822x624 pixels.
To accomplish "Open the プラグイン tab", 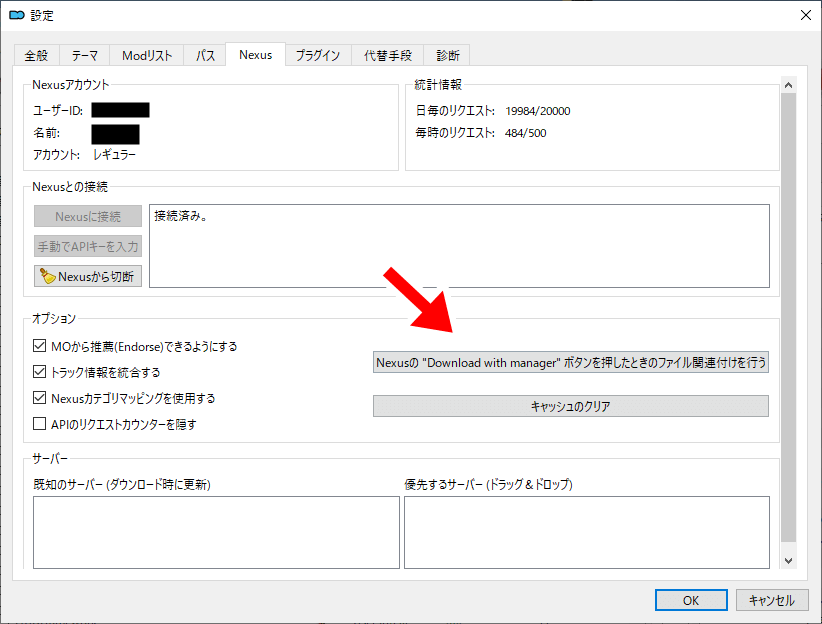I will (x=318, y=56).
